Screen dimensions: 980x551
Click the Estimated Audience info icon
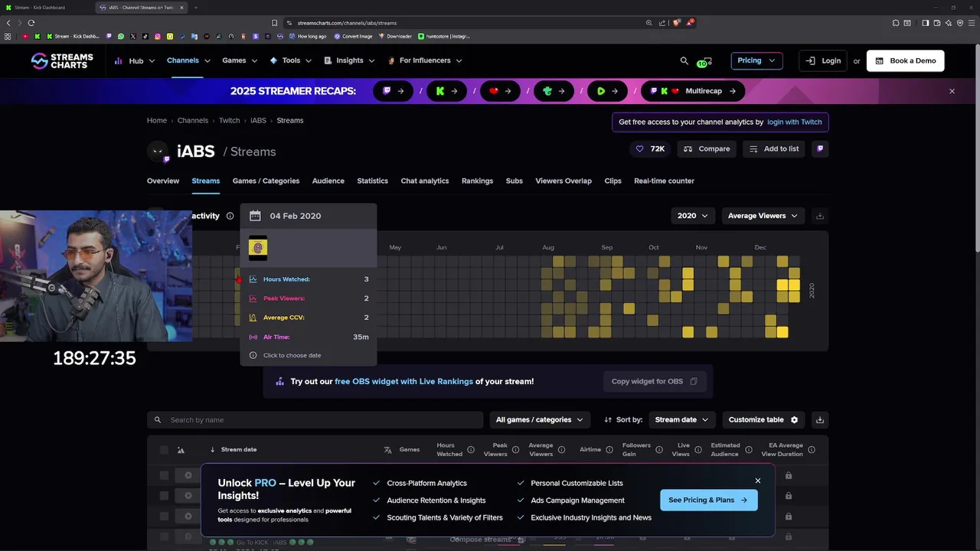pyautogui.click(x=748, y=450)
